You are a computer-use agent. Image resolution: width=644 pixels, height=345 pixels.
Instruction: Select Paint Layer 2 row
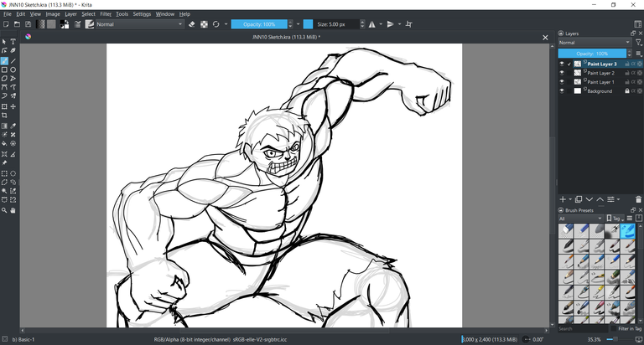click(600, 73)
